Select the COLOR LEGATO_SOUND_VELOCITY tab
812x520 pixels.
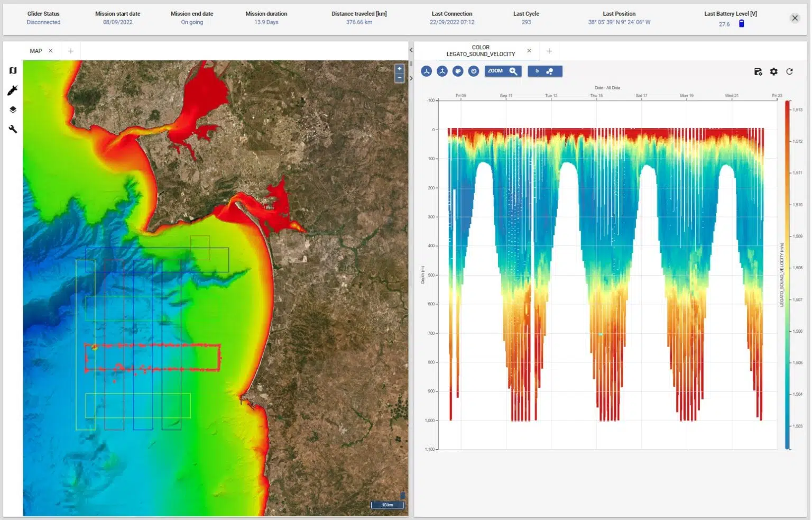coord(480,51)
